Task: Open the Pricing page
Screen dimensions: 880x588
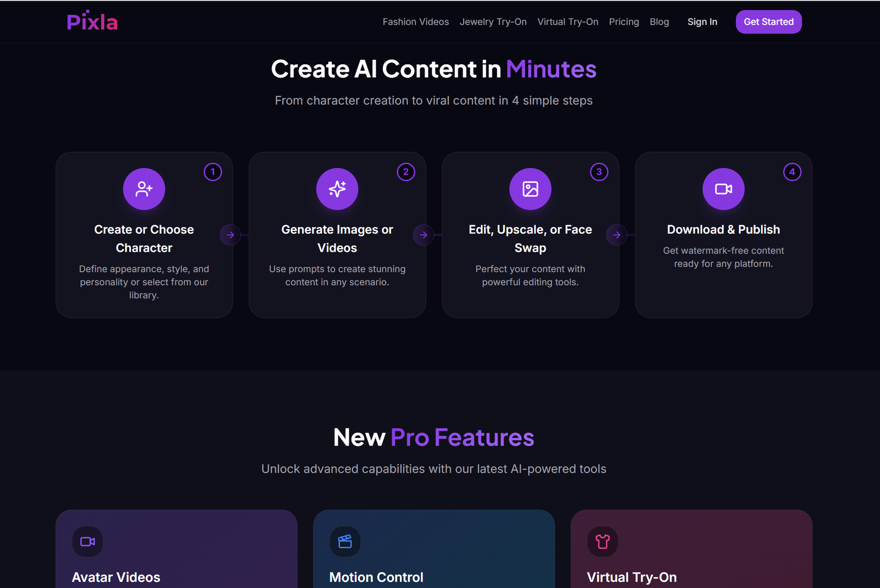Action: click(x=624, y=22)
